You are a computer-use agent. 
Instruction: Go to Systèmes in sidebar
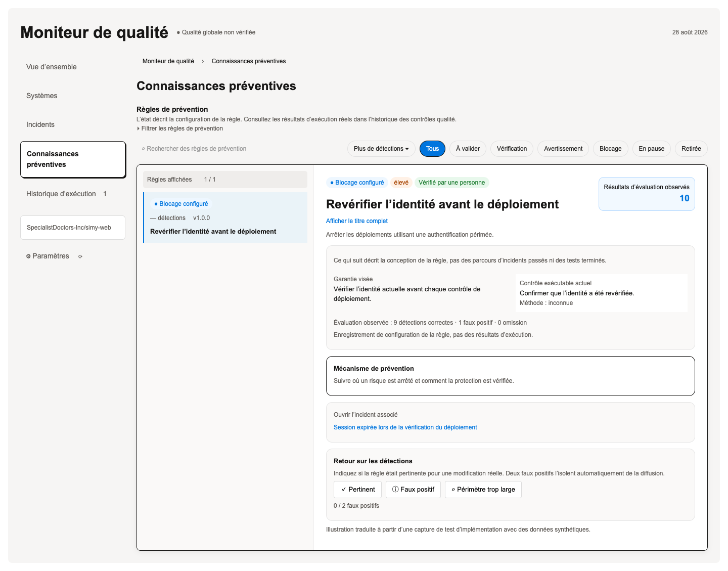(42, 96)
